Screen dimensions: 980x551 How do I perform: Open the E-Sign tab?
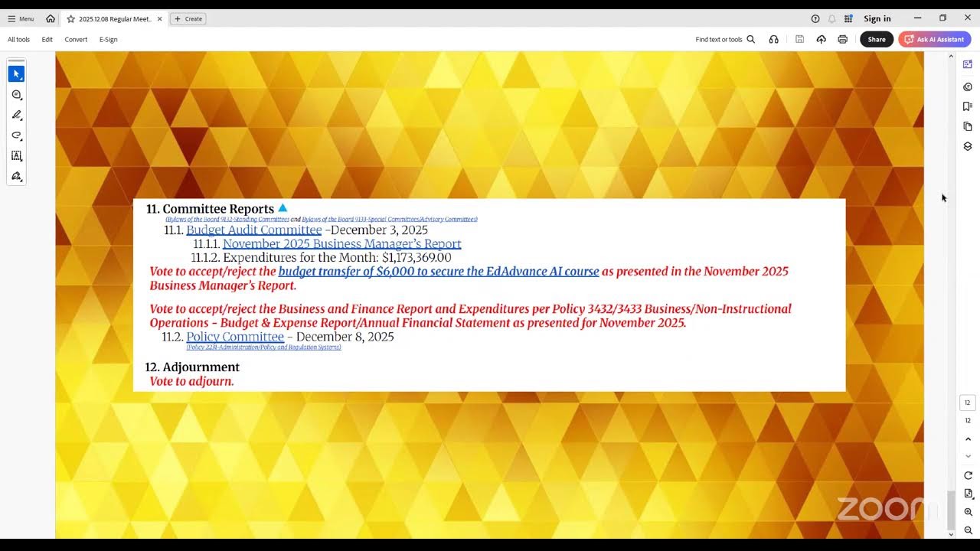(x=109, y=39)
